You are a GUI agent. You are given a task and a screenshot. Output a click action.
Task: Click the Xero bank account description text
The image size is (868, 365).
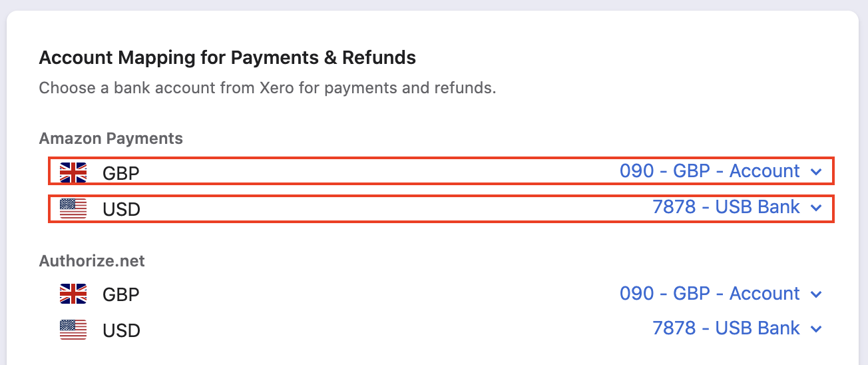click(267, 88)
